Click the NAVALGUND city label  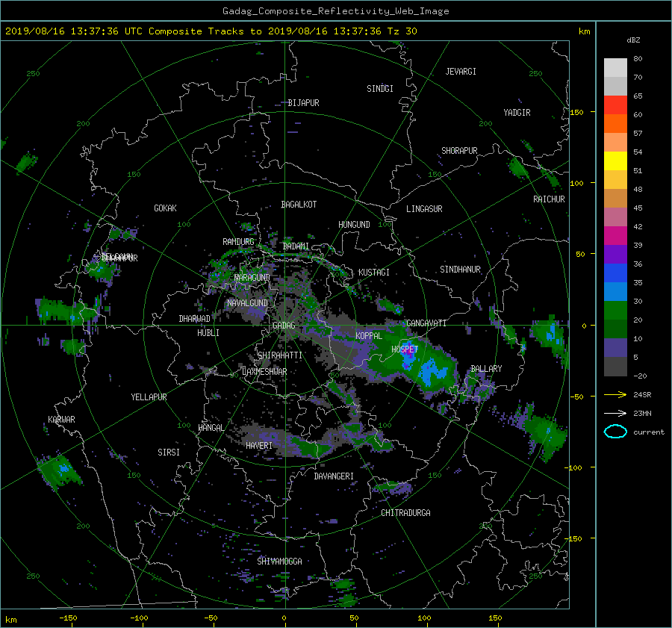tap(247, 303)
